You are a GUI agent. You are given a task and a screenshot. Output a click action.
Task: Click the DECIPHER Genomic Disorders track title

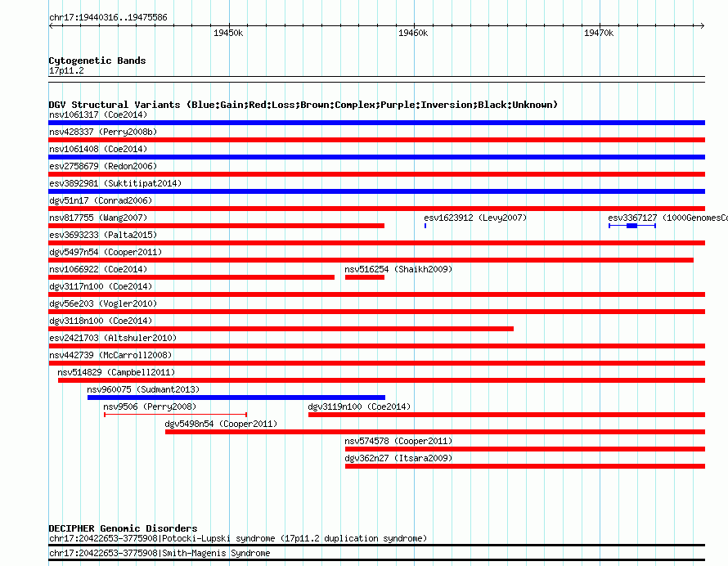click(123, 528)
